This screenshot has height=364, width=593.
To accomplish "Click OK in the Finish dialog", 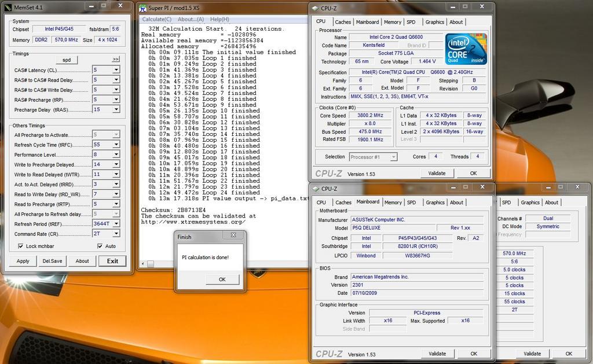I will click(222, 280).
